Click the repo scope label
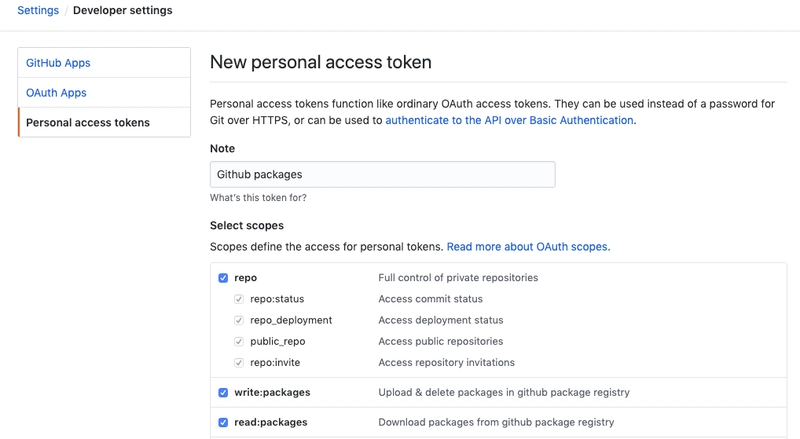This screenshot has width=800, height=439. coord(246,277)
